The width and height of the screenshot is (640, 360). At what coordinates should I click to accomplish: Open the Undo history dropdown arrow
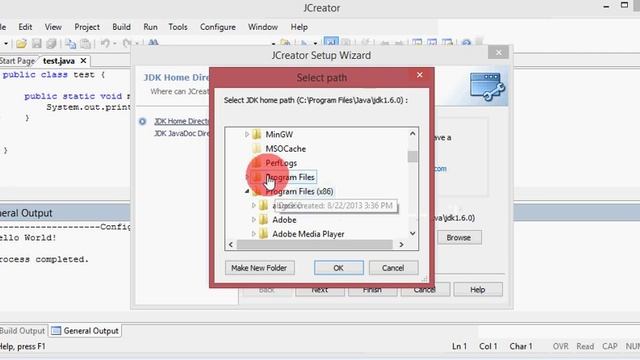click(x=115, y=43)
